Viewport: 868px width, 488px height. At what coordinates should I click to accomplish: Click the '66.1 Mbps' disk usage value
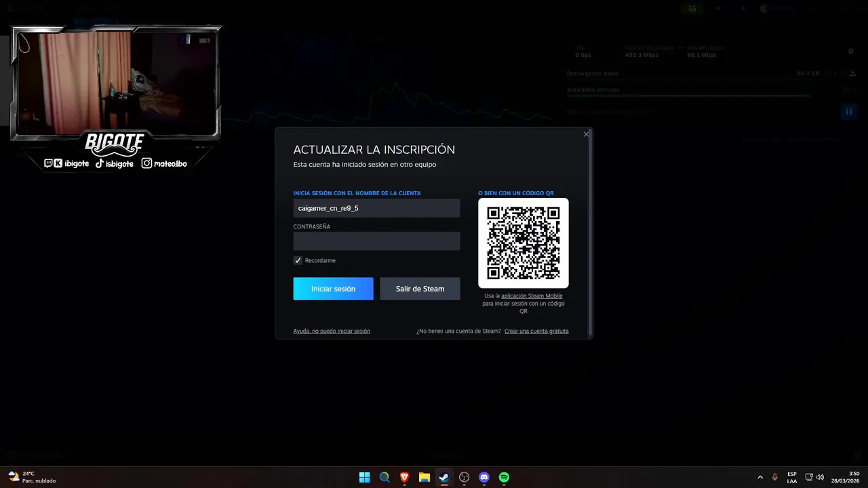[702, 55]
